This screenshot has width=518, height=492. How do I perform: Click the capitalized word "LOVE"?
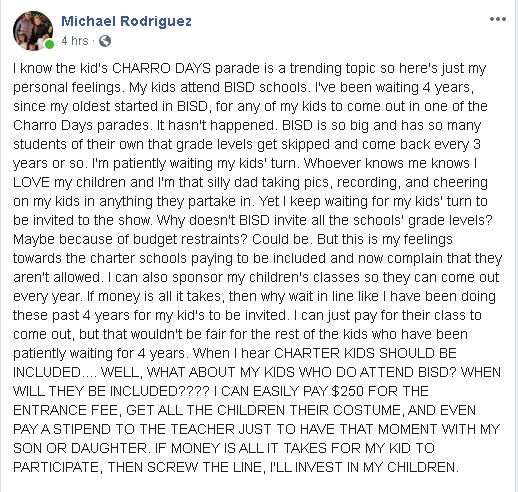(31, 182)
